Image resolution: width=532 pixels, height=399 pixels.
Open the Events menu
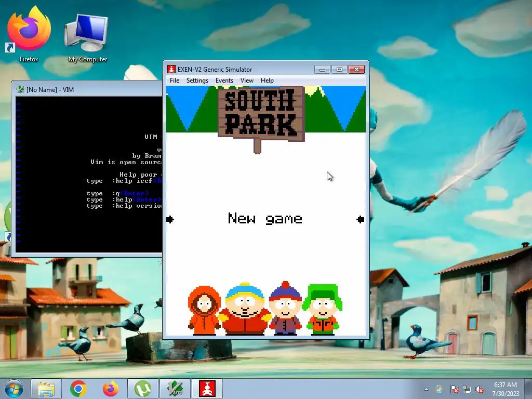[x=224, y=81]
